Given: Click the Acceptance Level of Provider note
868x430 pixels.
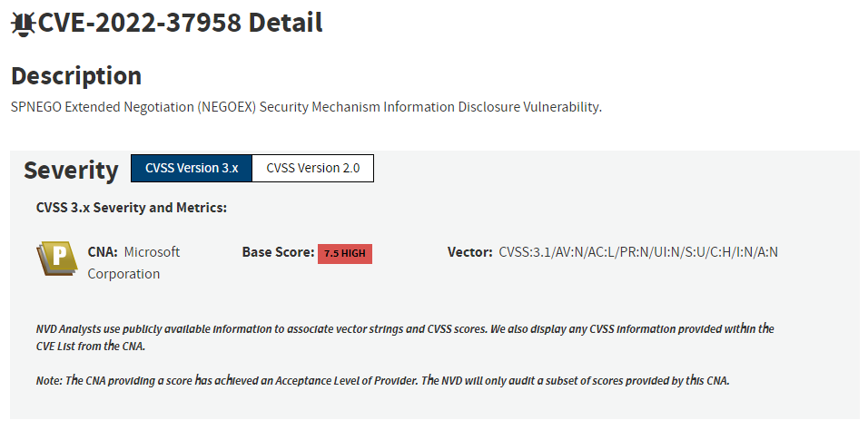Looking at the screenshot, I should [382, 380].
